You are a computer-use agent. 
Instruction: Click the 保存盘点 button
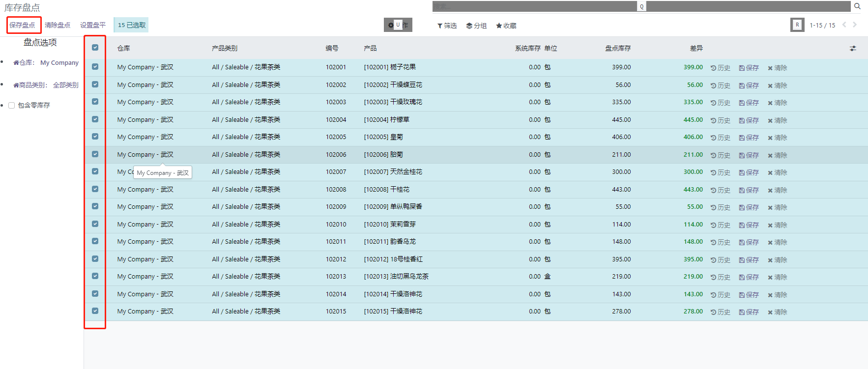[23, 25]
